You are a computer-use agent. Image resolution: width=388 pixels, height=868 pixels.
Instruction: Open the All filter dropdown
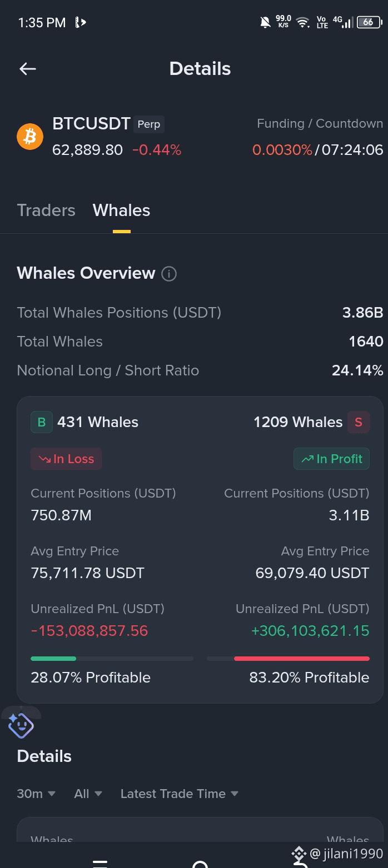coord(88,794)
